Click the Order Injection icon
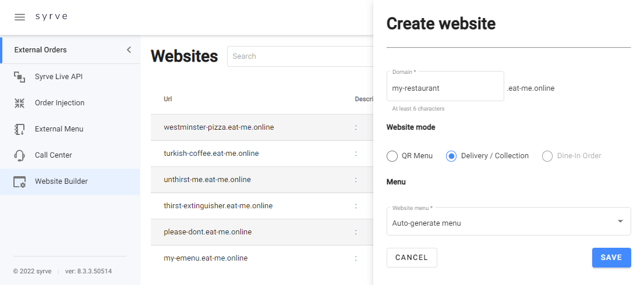This screenshot has width=644, height=285. (x=20, y=103)
